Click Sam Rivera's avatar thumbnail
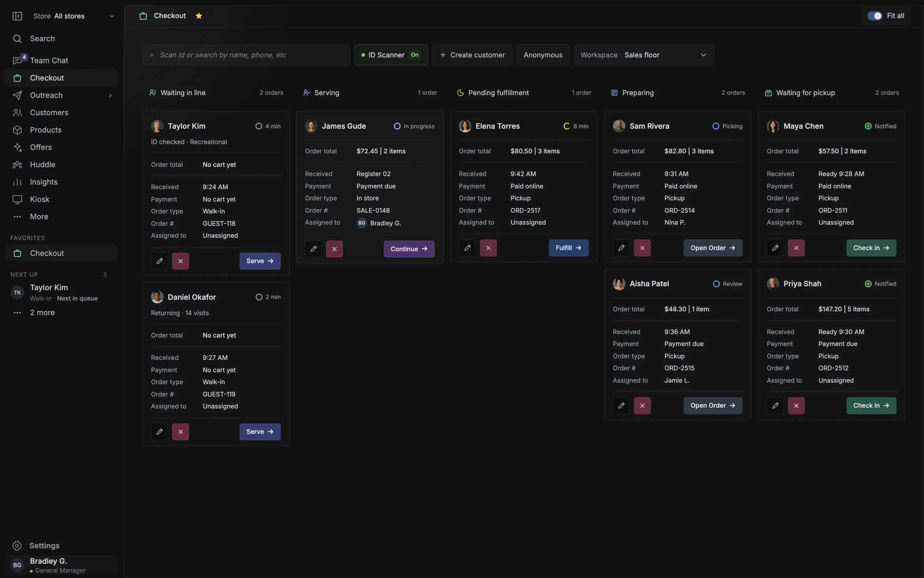Viewport: 924px width, 578px height. point(619,126)
